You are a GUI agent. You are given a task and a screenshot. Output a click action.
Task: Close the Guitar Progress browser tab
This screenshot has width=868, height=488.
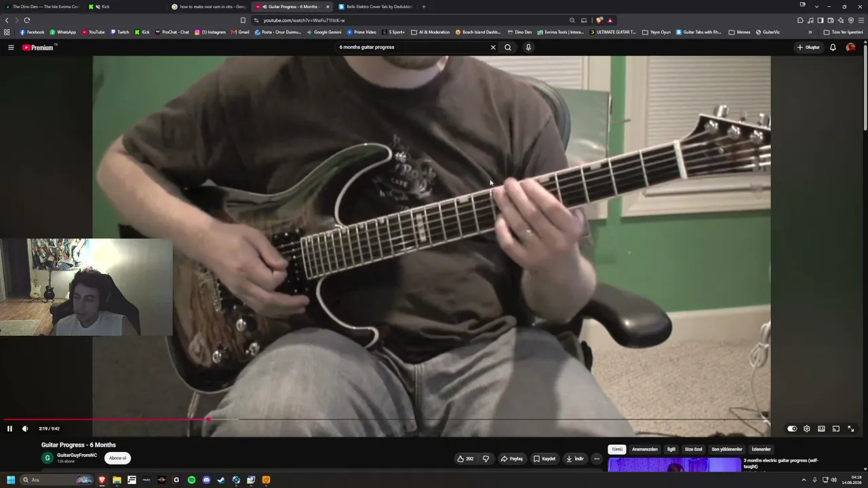click(x=328, y=7)
